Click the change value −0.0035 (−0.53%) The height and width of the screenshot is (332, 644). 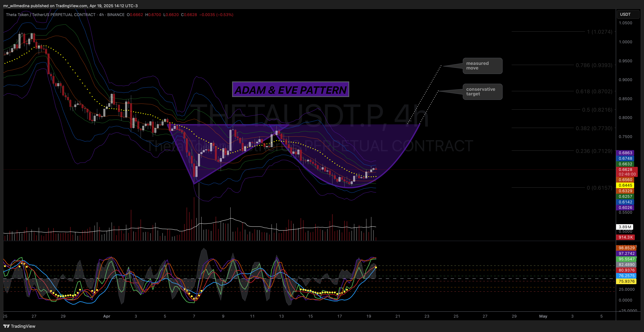coord(216,15)
